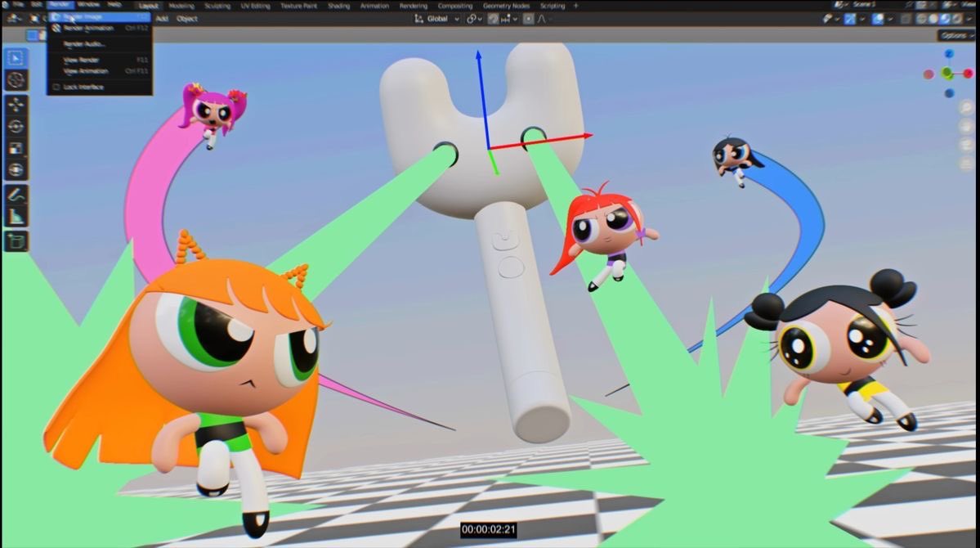Click the negative X faded red gizmo ball
This screenshot has height=548, width=980.
(x=929, y=74)
